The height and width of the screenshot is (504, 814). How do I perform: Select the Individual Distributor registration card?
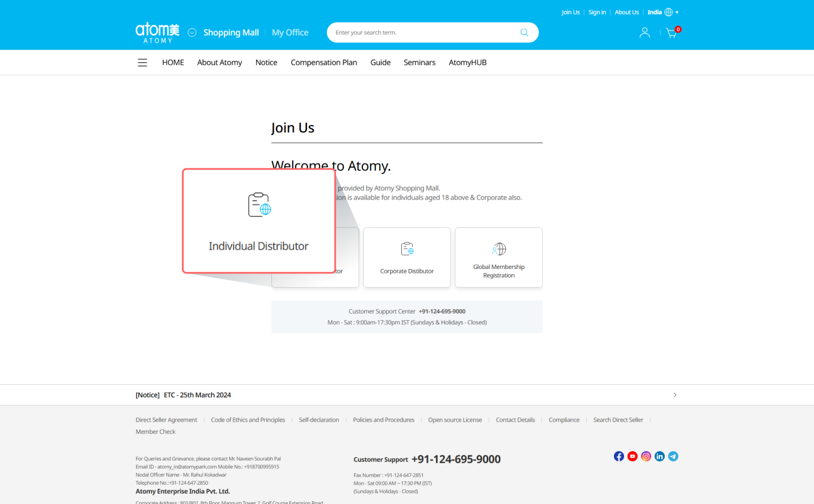click(258, 221)
